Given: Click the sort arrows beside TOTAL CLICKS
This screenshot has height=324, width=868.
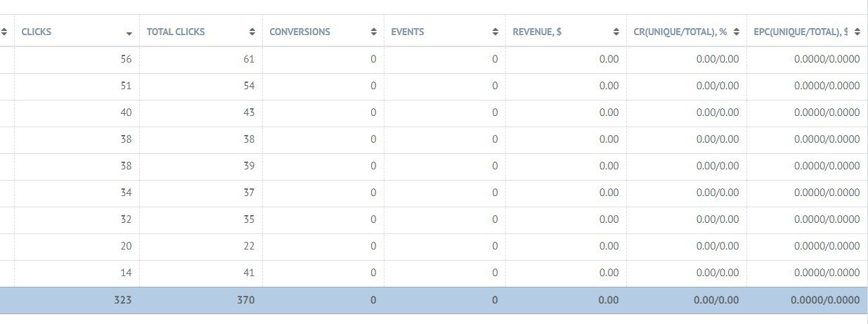Looking at the screenshot, I should (252, 32).
